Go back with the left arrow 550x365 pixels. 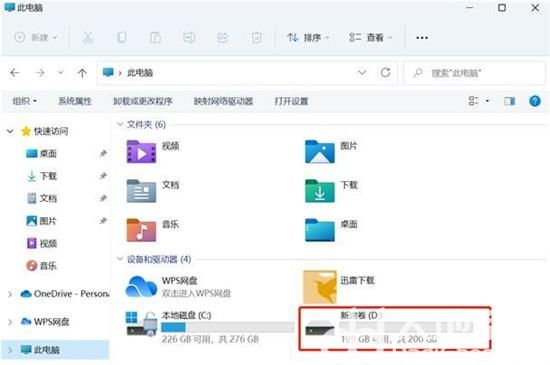pyautogui.click(x=15, y=73)
